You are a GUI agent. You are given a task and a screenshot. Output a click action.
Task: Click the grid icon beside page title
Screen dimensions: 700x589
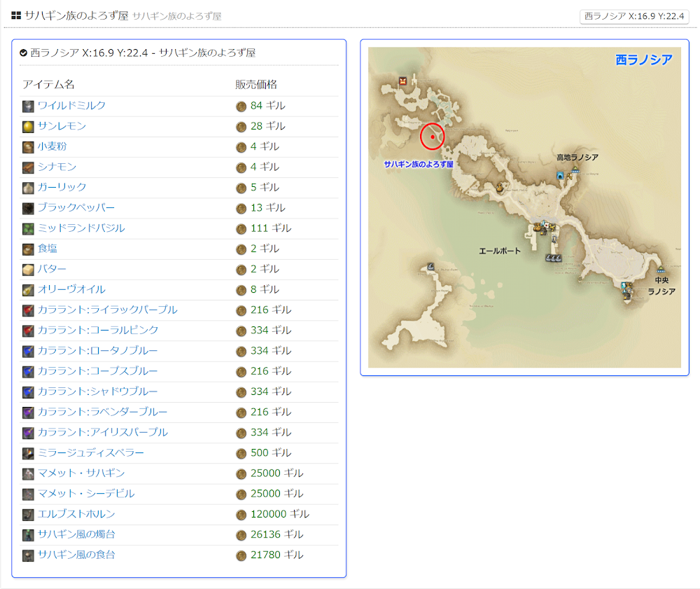point(16,15)
